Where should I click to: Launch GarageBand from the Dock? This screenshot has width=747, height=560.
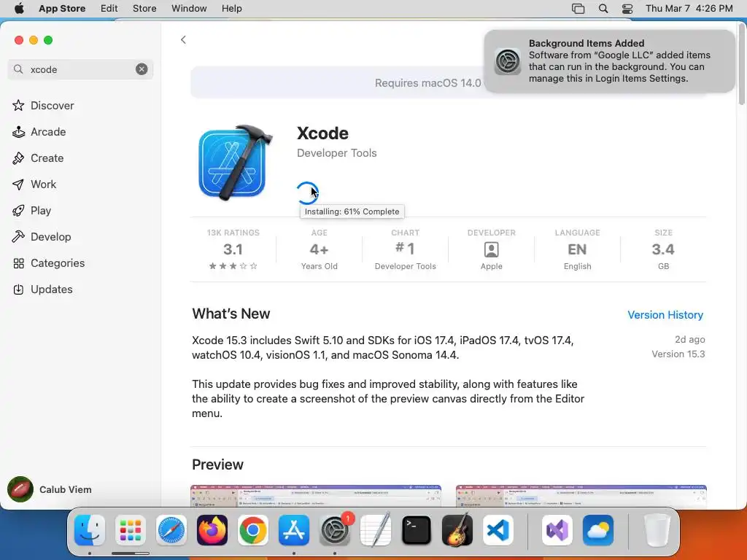(x=457, y=530)
